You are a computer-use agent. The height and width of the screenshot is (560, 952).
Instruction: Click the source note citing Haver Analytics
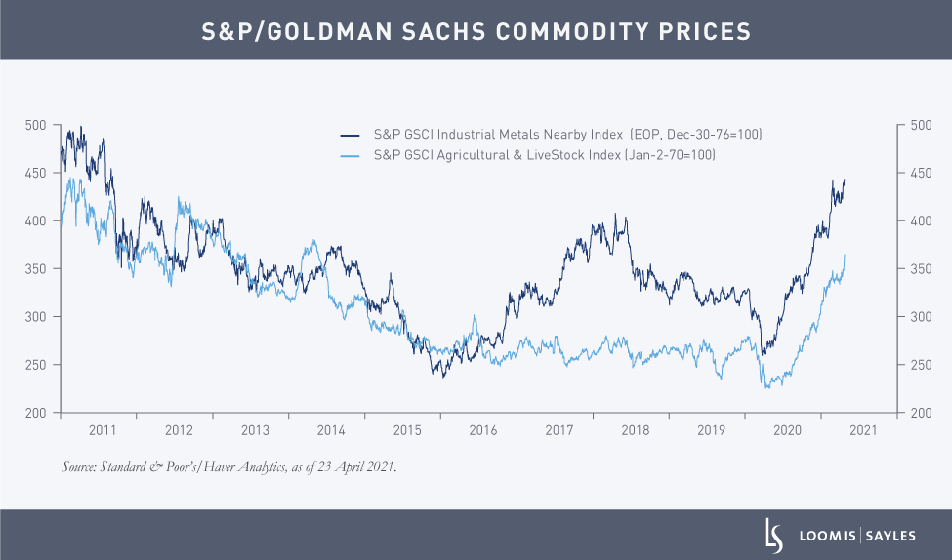[x=229, y=467]
